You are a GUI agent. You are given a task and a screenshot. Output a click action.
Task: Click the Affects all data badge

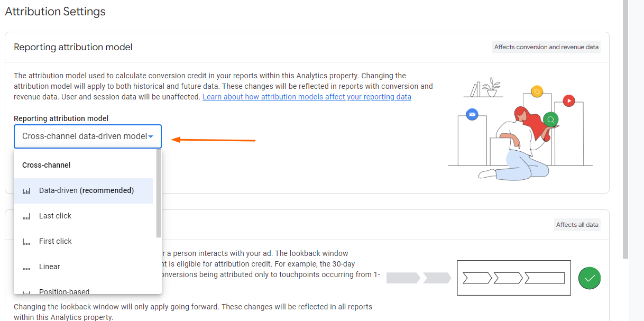577,225
